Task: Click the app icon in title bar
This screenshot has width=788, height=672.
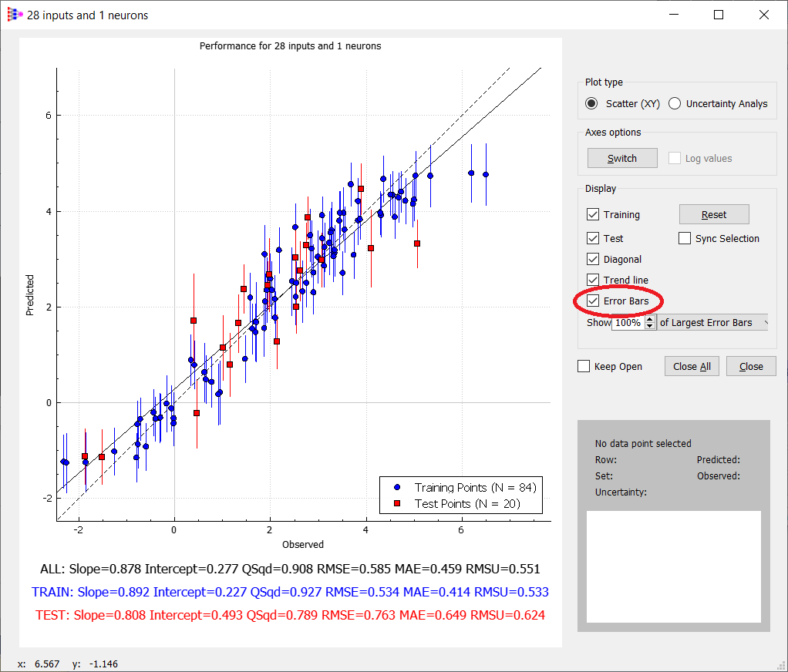Action: 15,15
